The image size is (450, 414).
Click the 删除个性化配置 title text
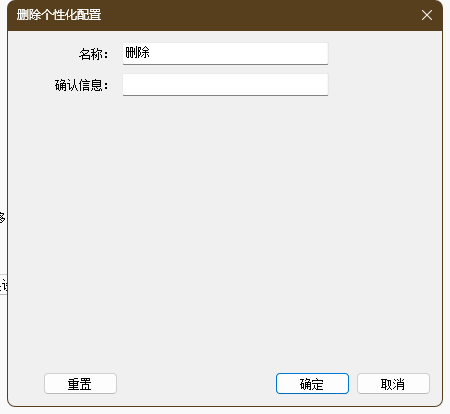[x=59, y=15]
